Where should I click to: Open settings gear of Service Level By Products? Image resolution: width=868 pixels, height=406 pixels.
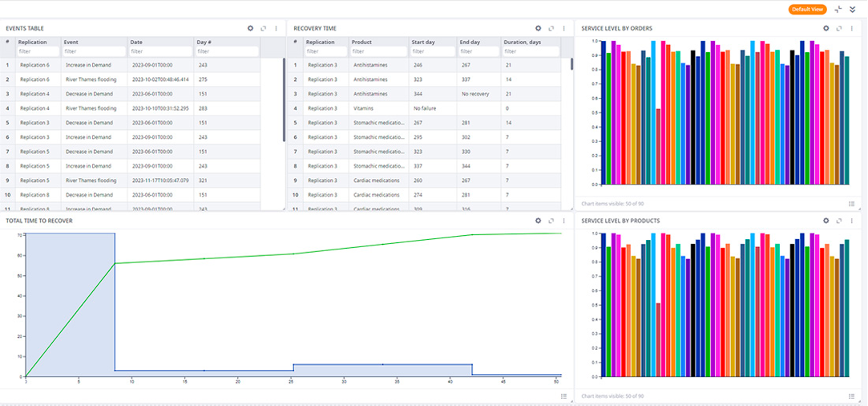click(x=826, y=221)
